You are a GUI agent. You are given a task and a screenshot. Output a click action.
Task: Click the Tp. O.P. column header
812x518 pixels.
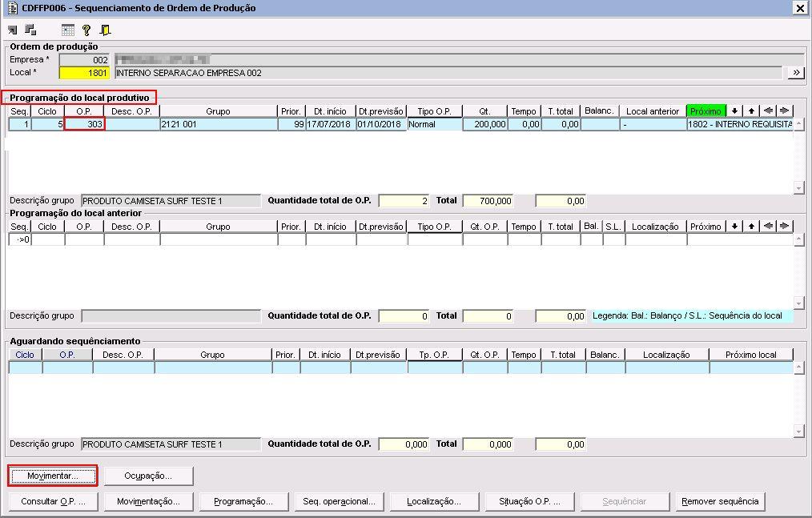pyautogui.click(x=435, y=355)
